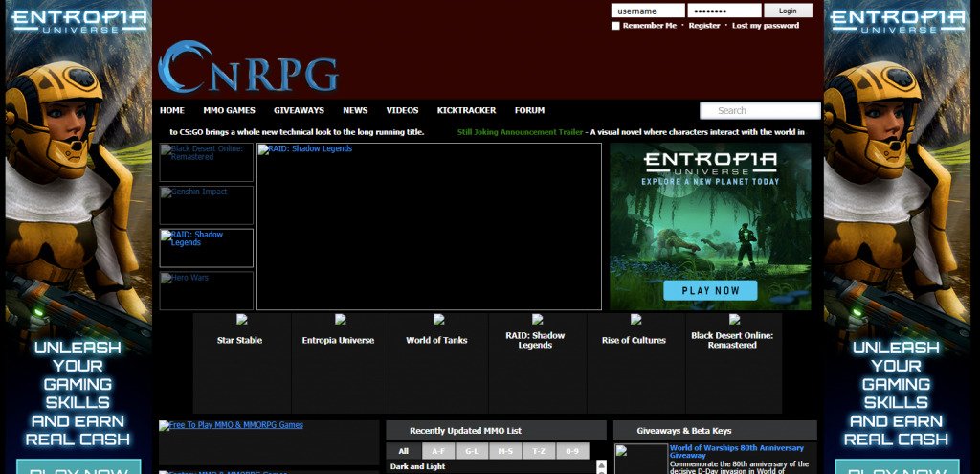Open Black Desert Online: Remastered game tile
Image resolution: width=980 pixels, height=474 pixels.
(734, 363)
